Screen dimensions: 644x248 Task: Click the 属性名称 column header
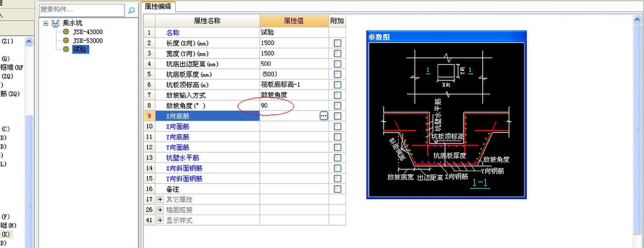point(207,21)
